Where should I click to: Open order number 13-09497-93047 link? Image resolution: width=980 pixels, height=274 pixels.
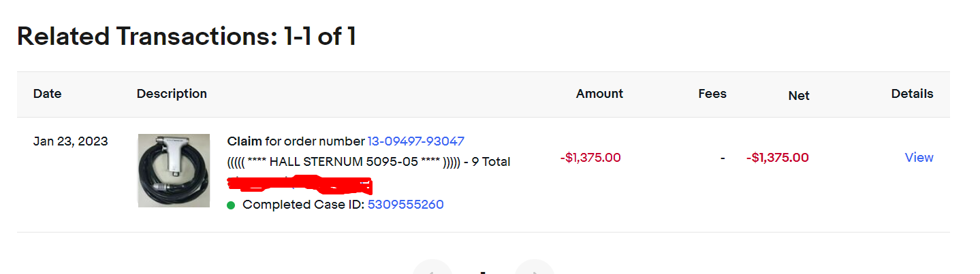pyautogui.click(x=415, y=141)
